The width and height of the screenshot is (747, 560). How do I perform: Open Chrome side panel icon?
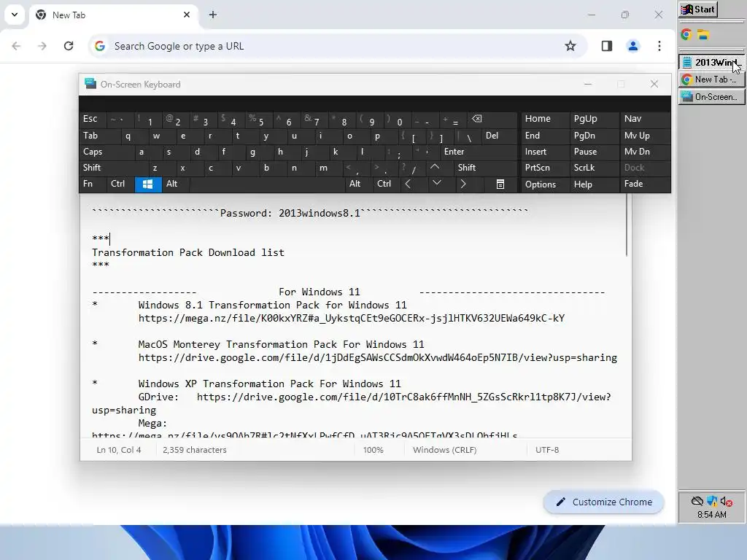[x=606, y=46]
